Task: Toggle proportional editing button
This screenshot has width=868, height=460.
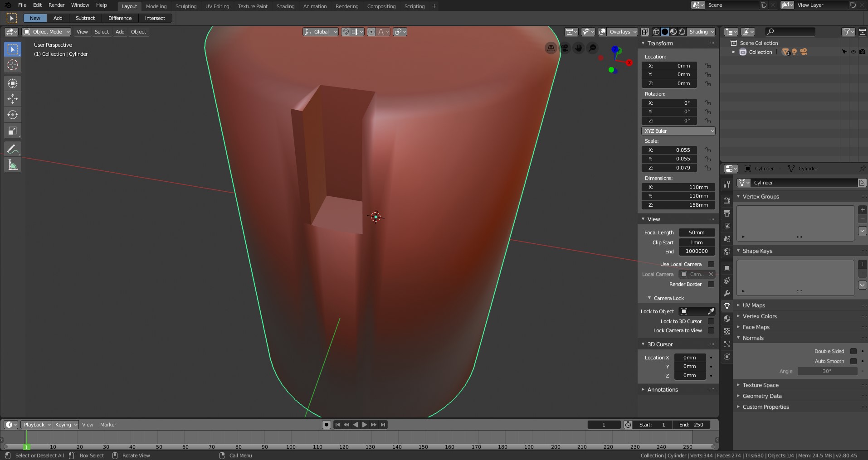Action: [x=371, y=32]
